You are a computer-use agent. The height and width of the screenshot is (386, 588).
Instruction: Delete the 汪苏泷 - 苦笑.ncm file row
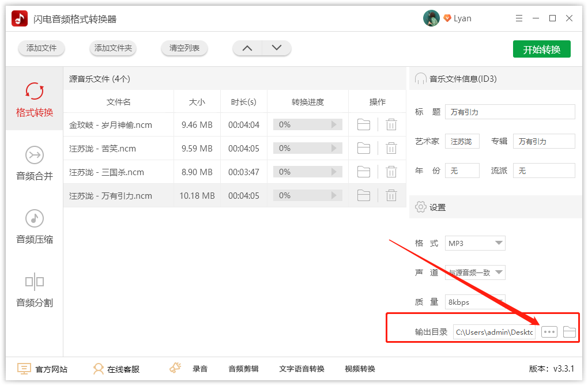[391, 148]
